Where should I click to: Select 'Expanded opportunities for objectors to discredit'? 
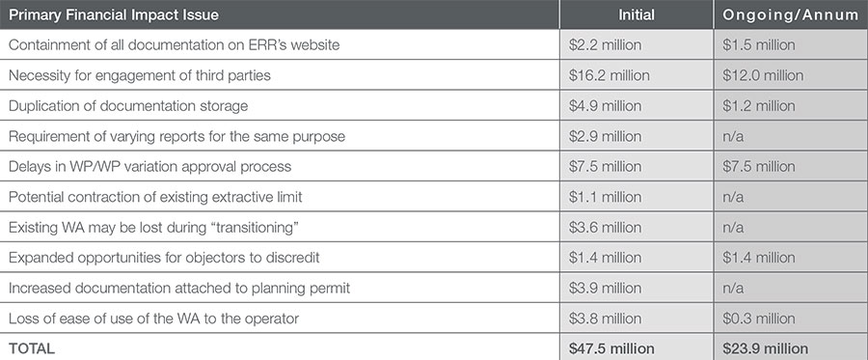[164, 258]
